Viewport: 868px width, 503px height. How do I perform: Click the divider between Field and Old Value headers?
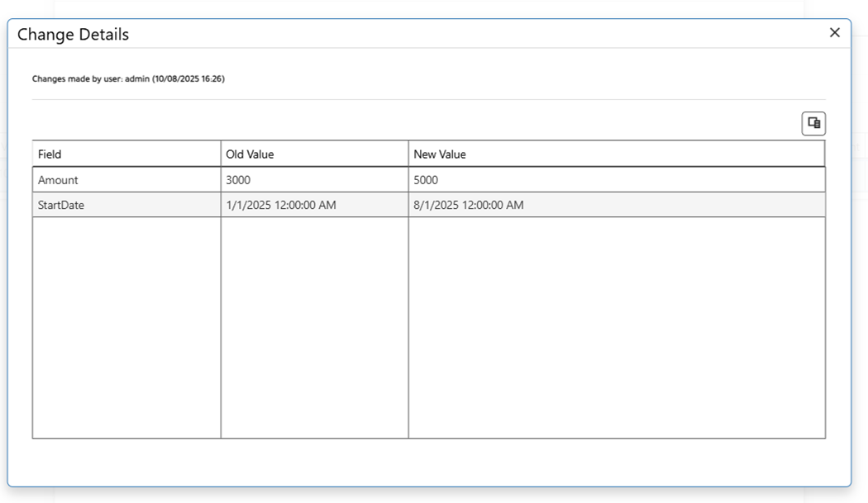221,154
